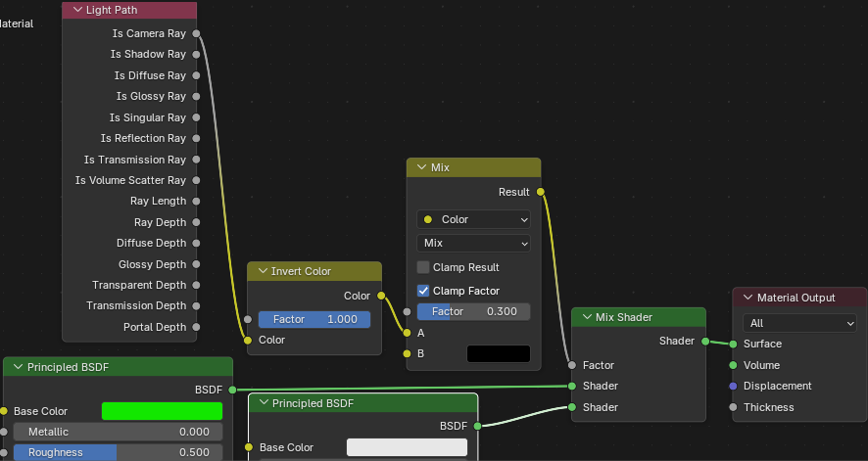868x461 pixels.
Task: Collapse the Material Output node
Action: click(x=747, y=298)
